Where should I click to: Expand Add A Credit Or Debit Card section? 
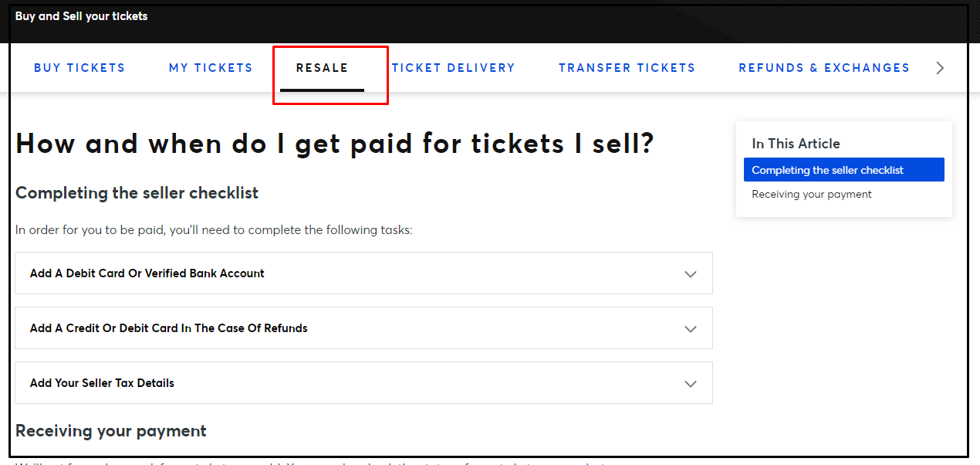click(363, 328)
